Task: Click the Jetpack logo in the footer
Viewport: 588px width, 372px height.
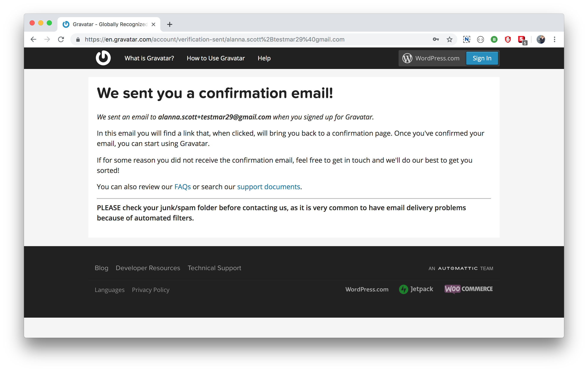Action: pos(416,289)
